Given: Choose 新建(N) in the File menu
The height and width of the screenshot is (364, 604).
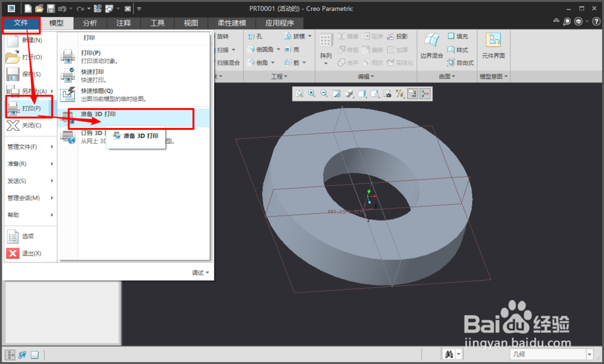Looking at the screenshot, I should [29, 40].
